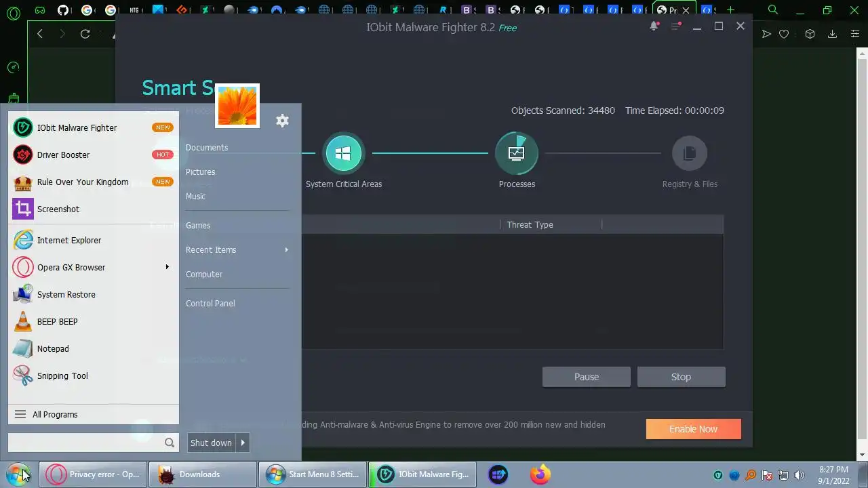Open Opera GX heart bookmarks icon
868x488 pixels.
click(784, 34)
